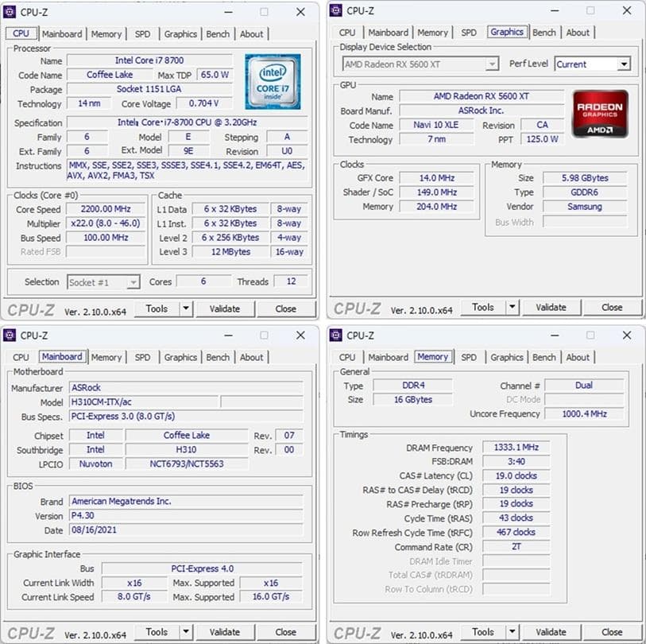
Task: Click the CPU-Z icon in the Graphics window title bar
Action: (x=335, y=10)
